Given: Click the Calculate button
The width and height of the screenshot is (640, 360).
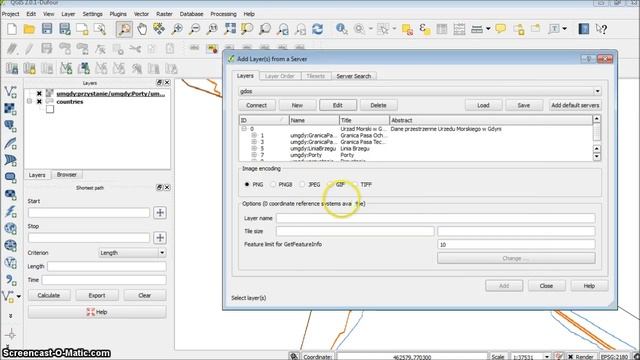Looking at the screenshot, I should pyautogui.click(x=49, y=295).
